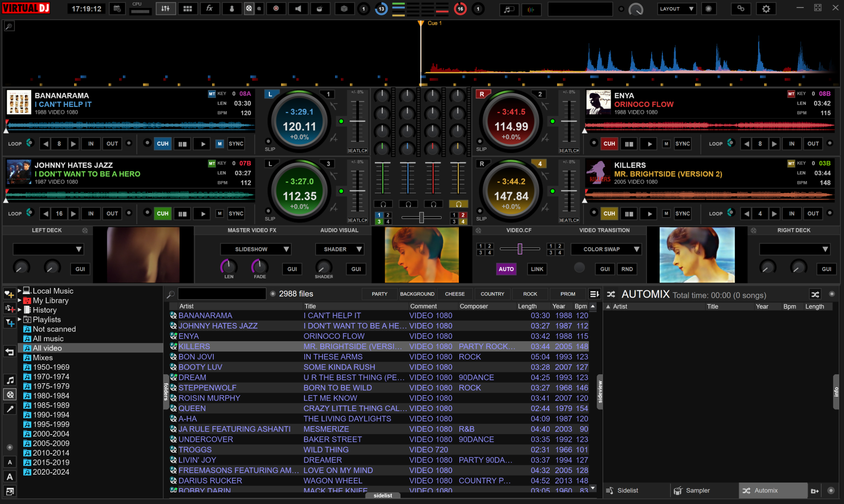844x504 pixels.
Task: Click the record button in top toolbar
Action: coord(276,9)
